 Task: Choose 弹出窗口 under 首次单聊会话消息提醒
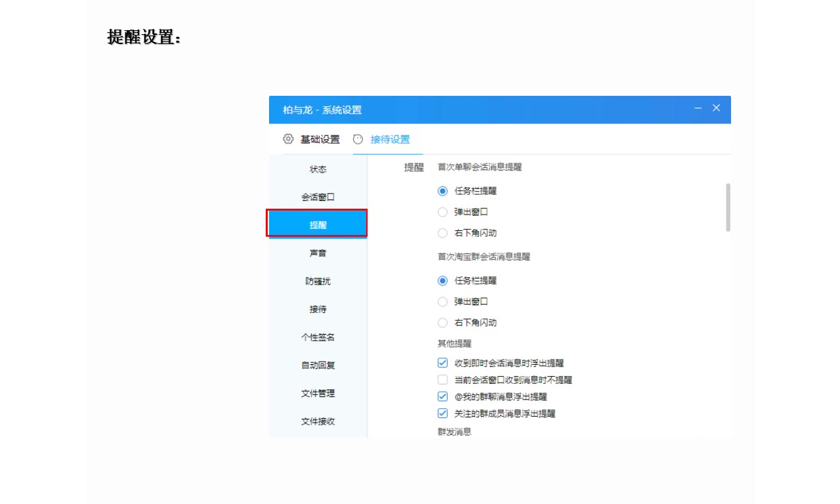442,212
